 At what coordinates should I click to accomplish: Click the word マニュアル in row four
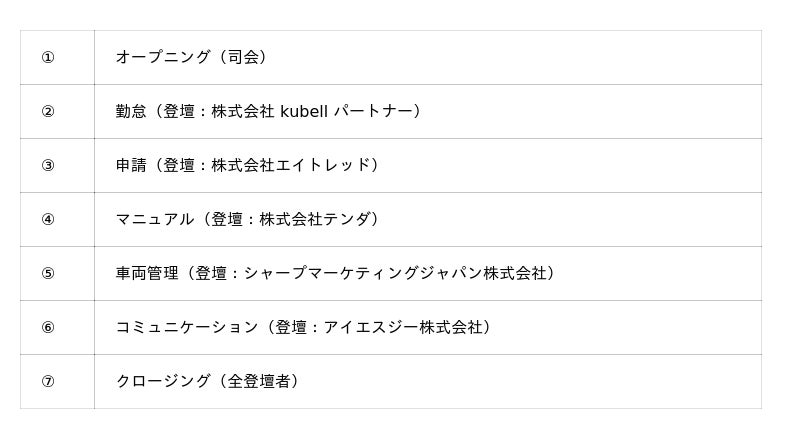[x=155, y=220]
